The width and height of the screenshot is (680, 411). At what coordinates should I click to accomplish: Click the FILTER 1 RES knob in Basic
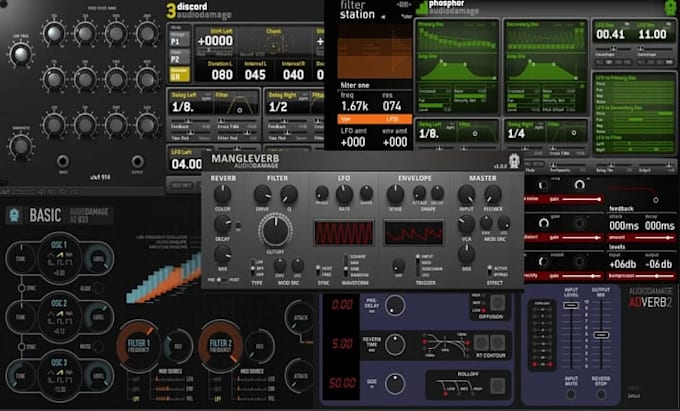[178, 346]
